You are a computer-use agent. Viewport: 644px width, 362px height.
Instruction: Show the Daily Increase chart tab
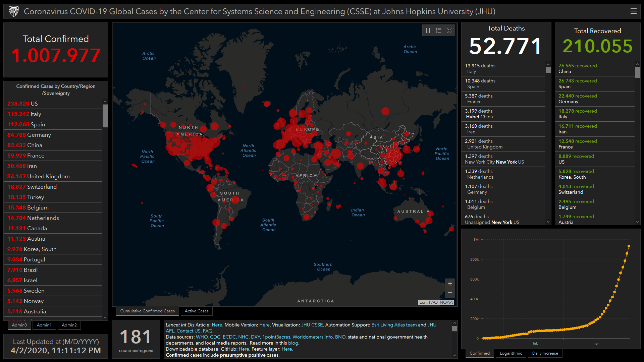coord(545,353)
